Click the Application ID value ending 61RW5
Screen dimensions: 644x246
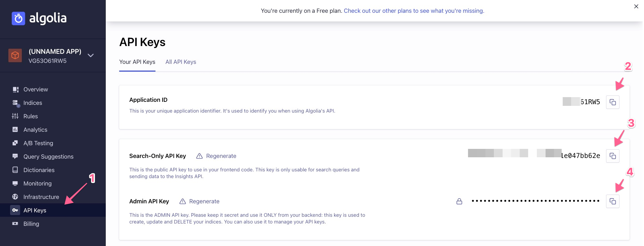[581, 102]
